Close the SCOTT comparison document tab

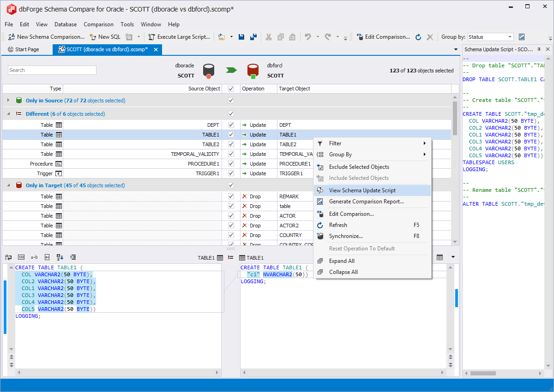click(x=156, y=49)
